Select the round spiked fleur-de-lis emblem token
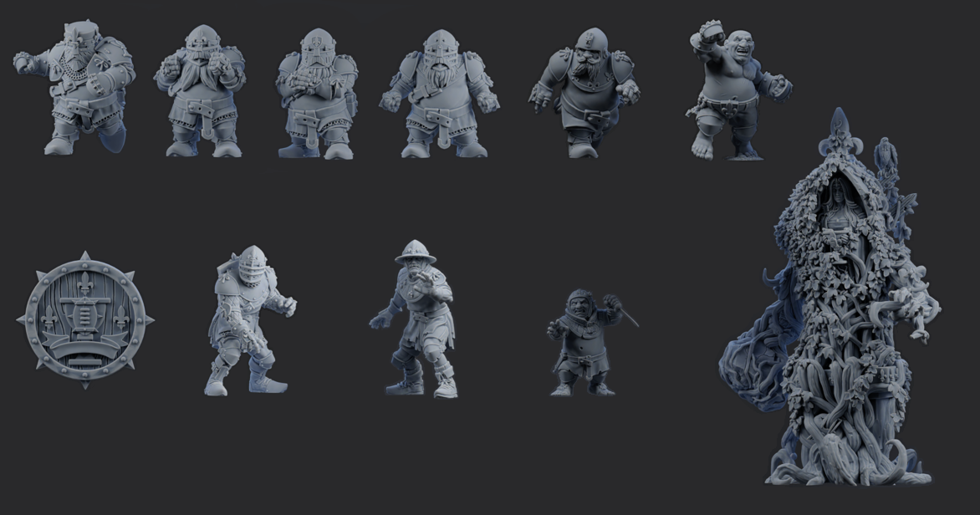The width and height of the screenshot is (980, 515). click(85, 319)
